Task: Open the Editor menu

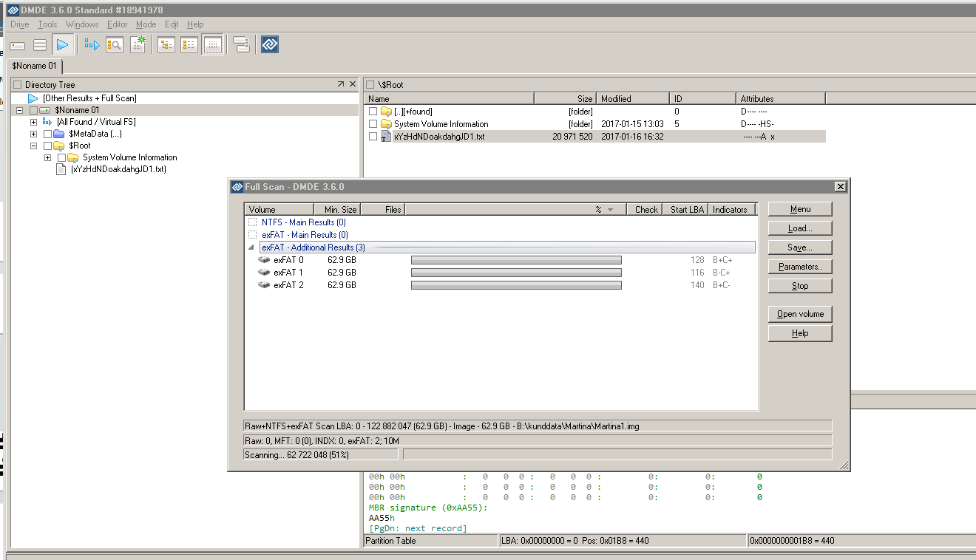Action: pyautogui.click(x=118, y=24)
